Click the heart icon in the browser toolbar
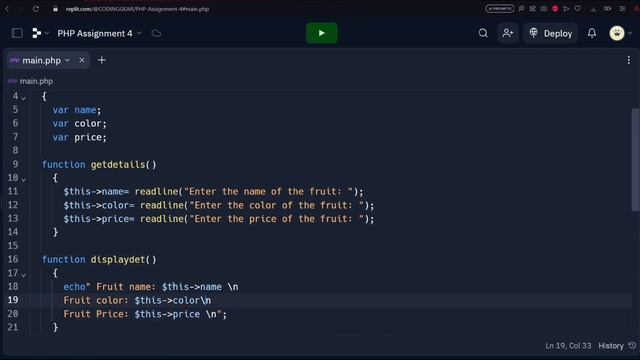 click(578, 9)
